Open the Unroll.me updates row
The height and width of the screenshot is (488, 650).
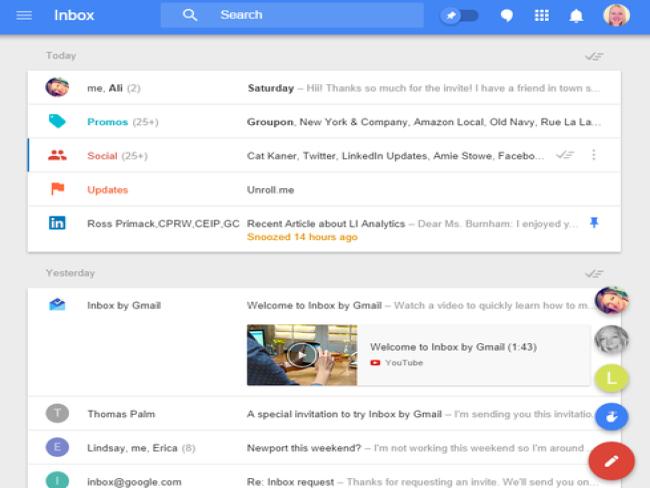(x=270, y=190)
